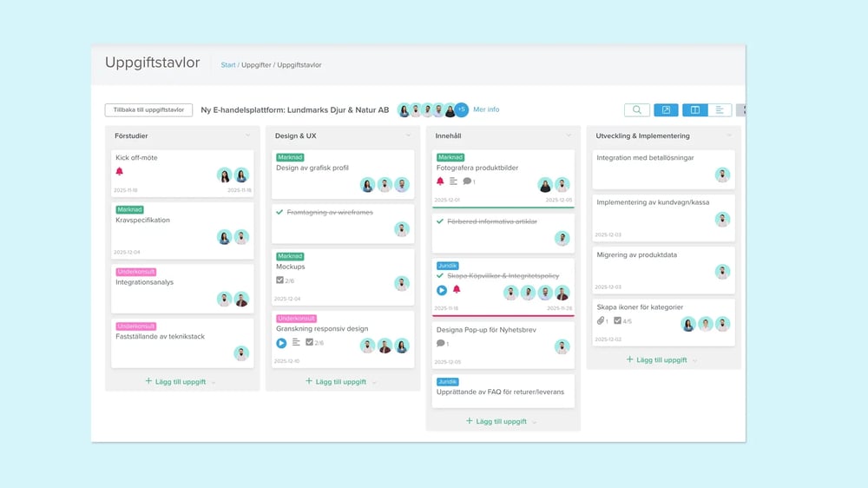The image size is (868, 488).
Task: Click play icon on Granskning responsiv design
Action: [281, 343]
